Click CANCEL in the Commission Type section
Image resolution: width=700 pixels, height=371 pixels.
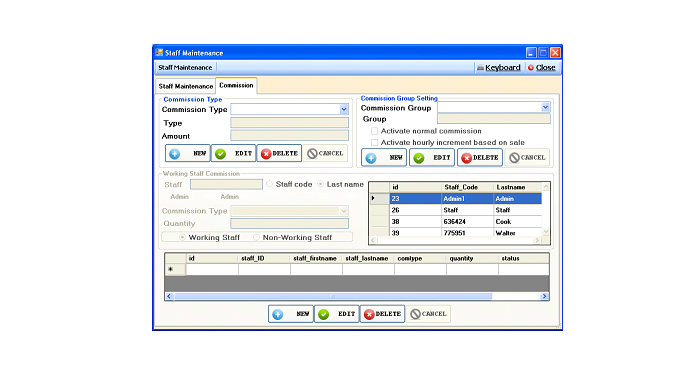[325, 153]
